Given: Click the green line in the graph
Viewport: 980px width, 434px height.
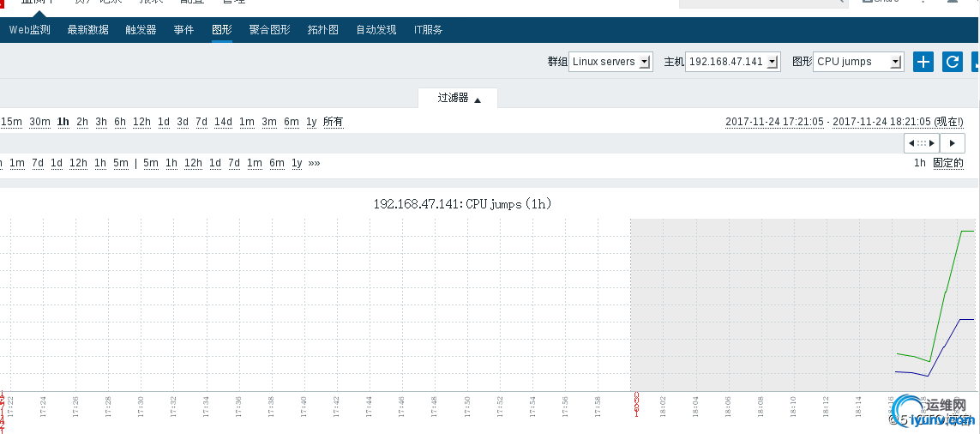Looking at the screenshot, I should click(945, 291).
